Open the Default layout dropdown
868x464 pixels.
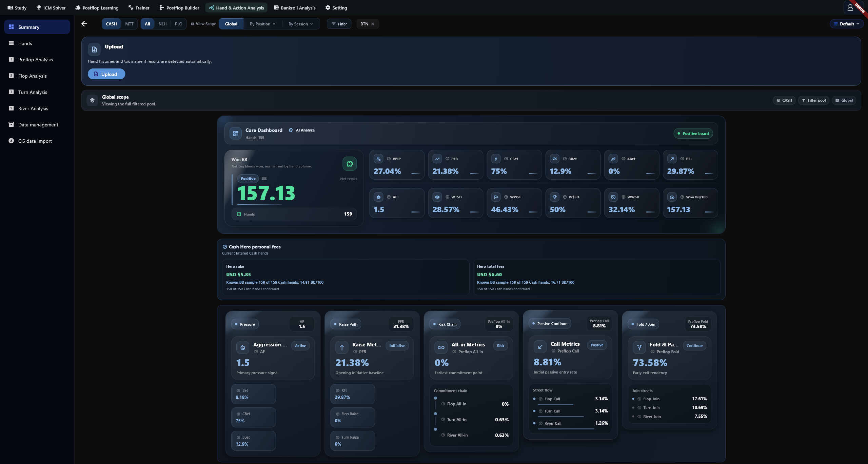coord(846,24)
